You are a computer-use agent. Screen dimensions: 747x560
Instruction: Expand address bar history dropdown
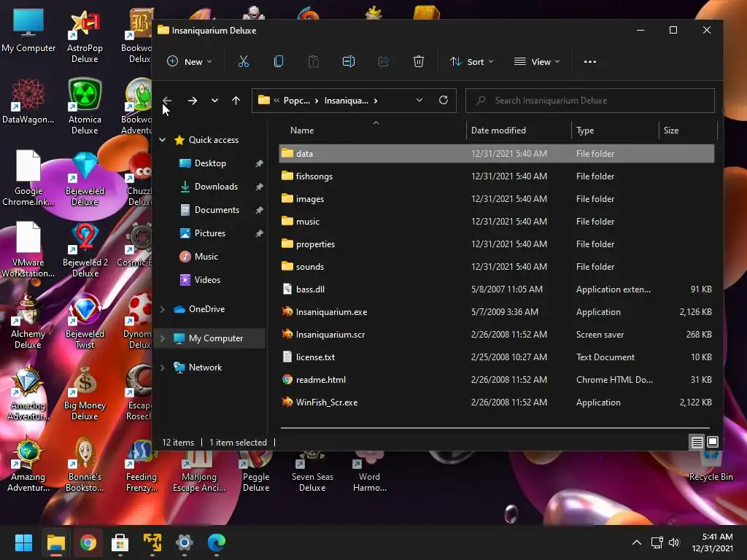419,100
